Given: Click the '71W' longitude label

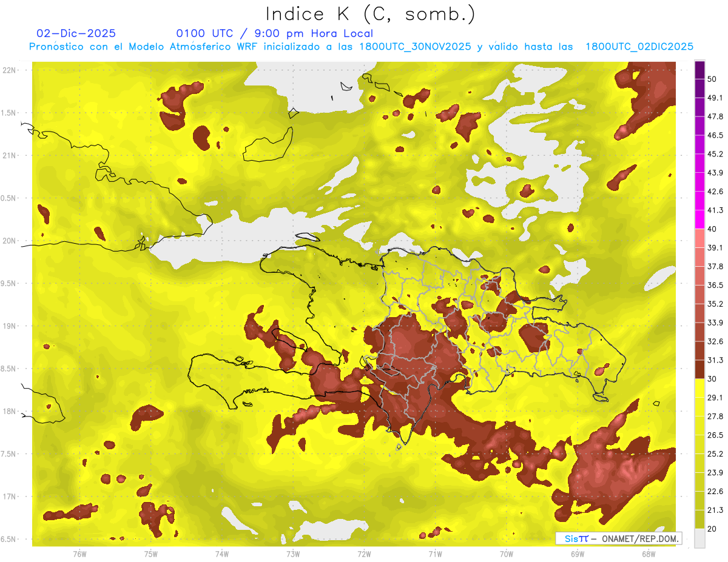Looking at the screenshot, I should pos(435,554).
